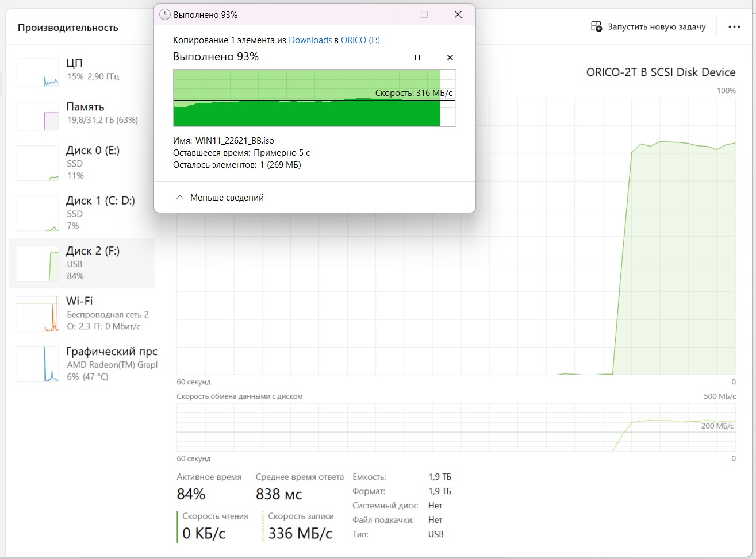This screenshot has height=559, width=756.
Task: Click the run new task icon
Action: click(x=597, y=27)
